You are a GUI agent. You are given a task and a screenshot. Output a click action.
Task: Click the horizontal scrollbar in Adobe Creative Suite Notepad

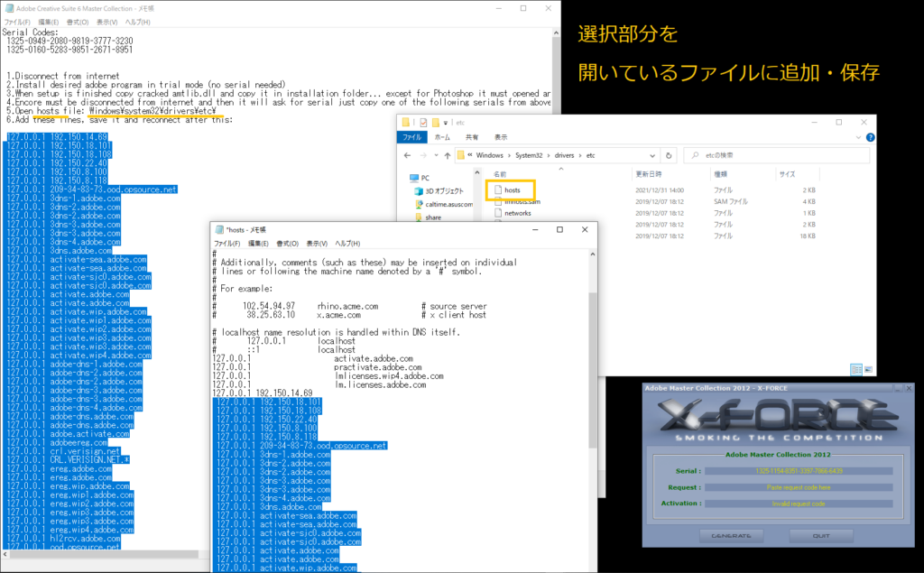(x=104, y=554)
